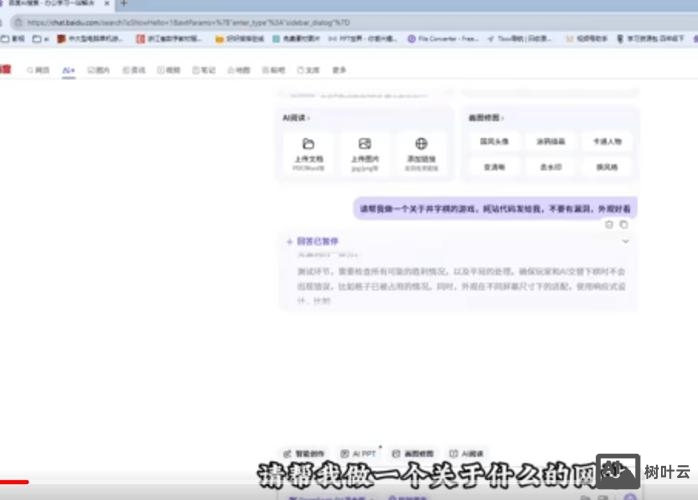Click the answer paragraph text in the reply

(461, 285)
